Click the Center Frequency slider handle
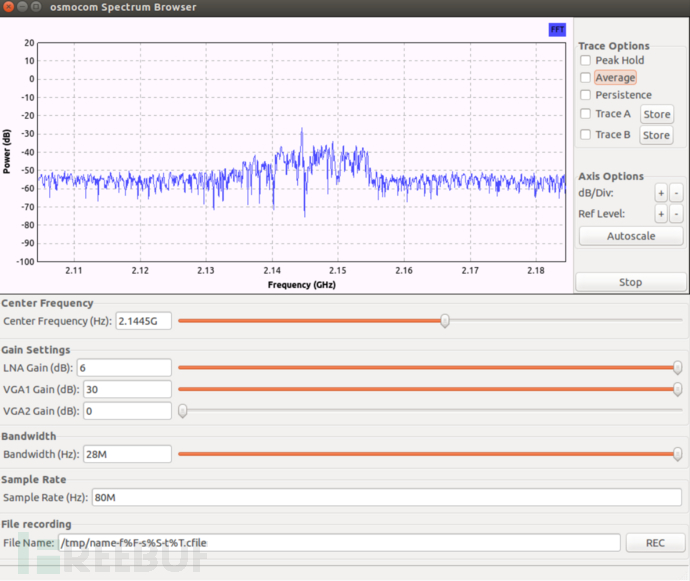The height and width of the screenshot is (581, 690). pos(445,321)
